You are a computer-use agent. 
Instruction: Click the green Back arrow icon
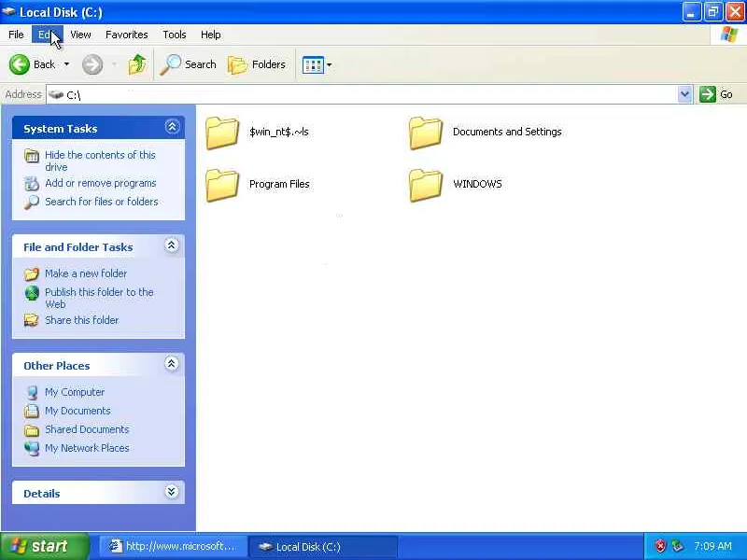pyautogui.click(x=20, y=64)
